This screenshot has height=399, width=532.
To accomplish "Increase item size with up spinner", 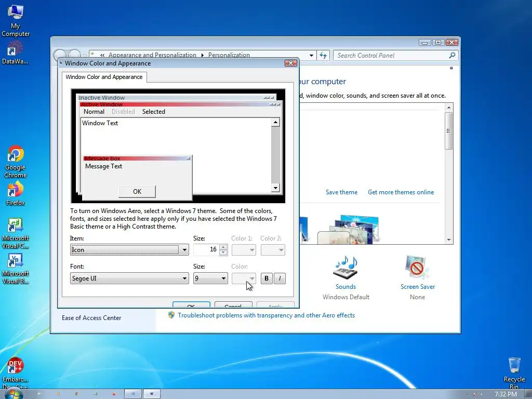I will point(223,247).
